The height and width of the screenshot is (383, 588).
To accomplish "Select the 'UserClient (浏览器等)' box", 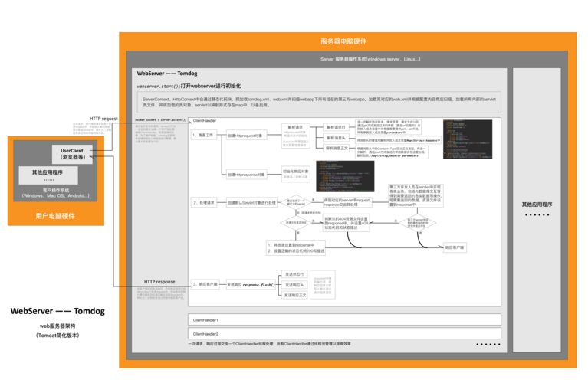I will click(x=72, y=154).
